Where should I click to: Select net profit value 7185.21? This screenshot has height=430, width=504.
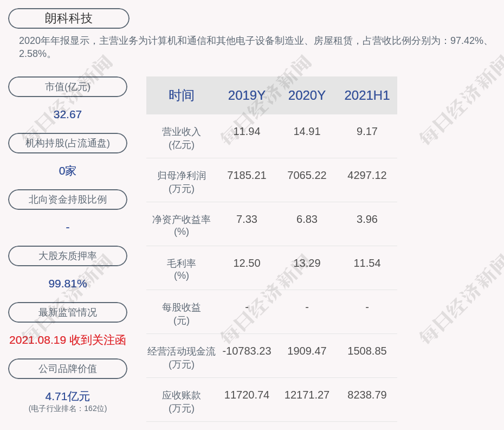(x=247, y=175)
